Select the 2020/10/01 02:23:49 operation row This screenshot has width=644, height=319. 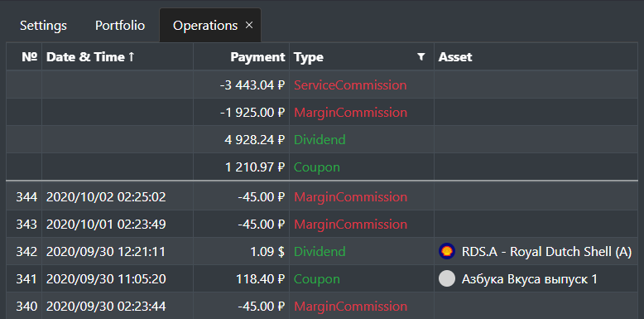point(322,224)
